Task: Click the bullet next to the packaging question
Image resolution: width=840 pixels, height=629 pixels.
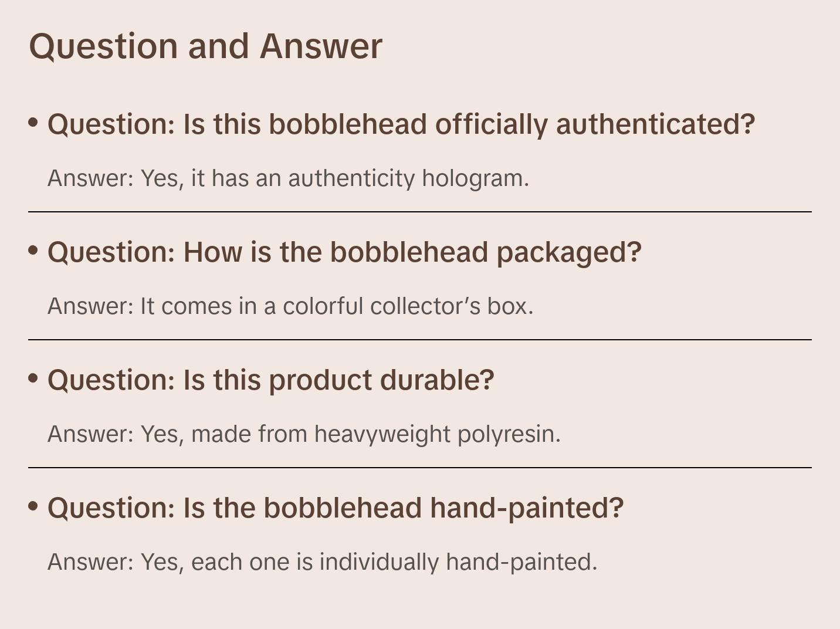Action: pos(33,251)
